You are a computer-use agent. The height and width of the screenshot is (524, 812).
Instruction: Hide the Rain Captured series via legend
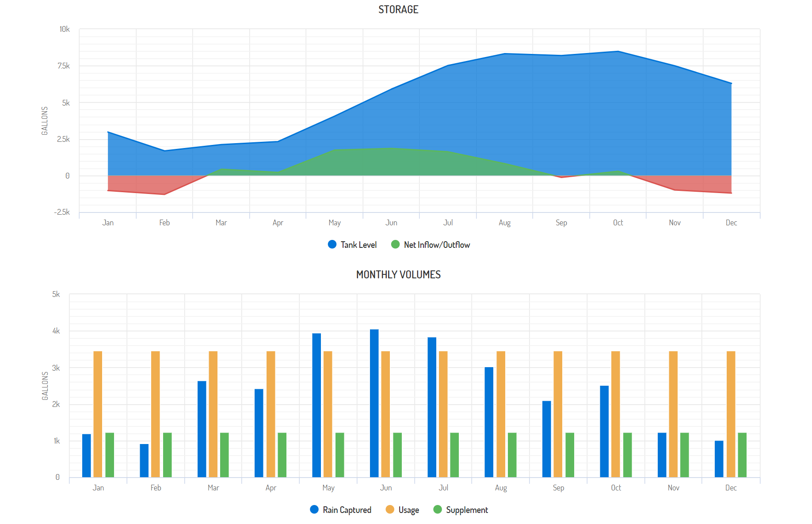point(347,510)
